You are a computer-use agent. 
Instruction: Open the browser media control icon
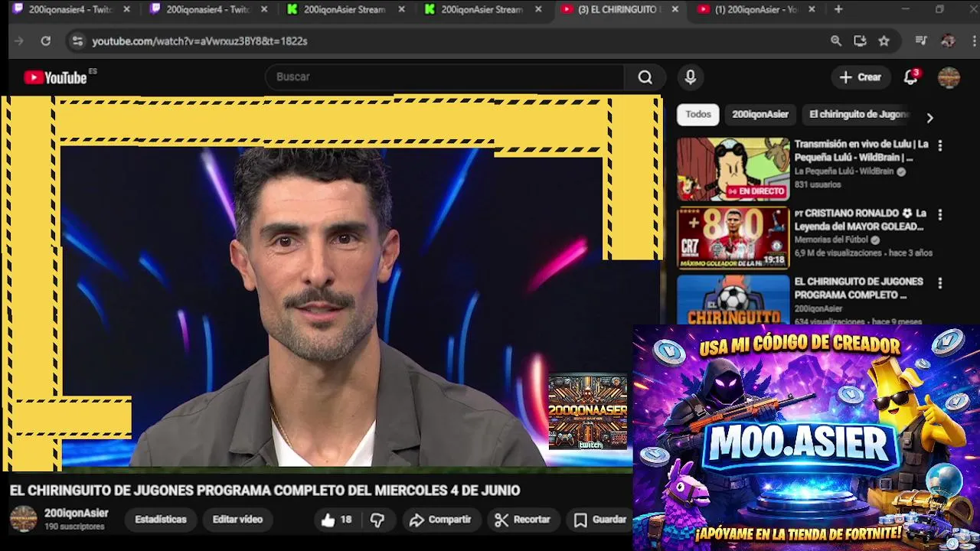[921, 41]
